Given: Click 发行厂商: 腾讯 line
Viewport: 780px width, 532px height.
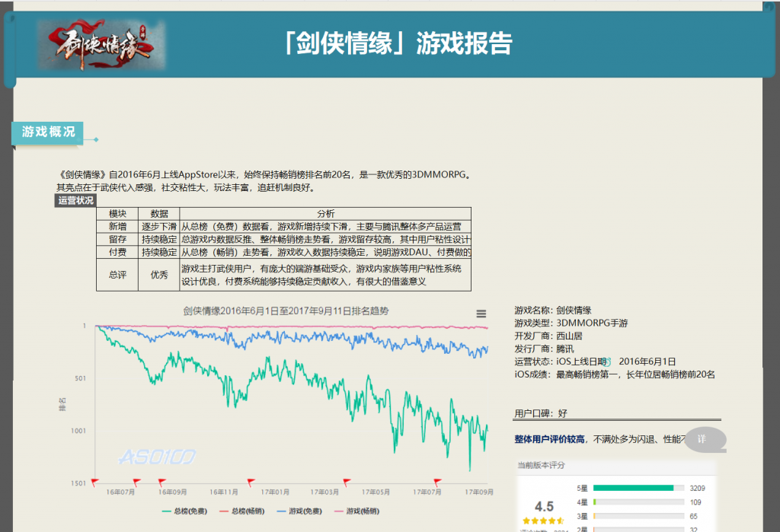Looking at the screenshot, I should (544, 349).
